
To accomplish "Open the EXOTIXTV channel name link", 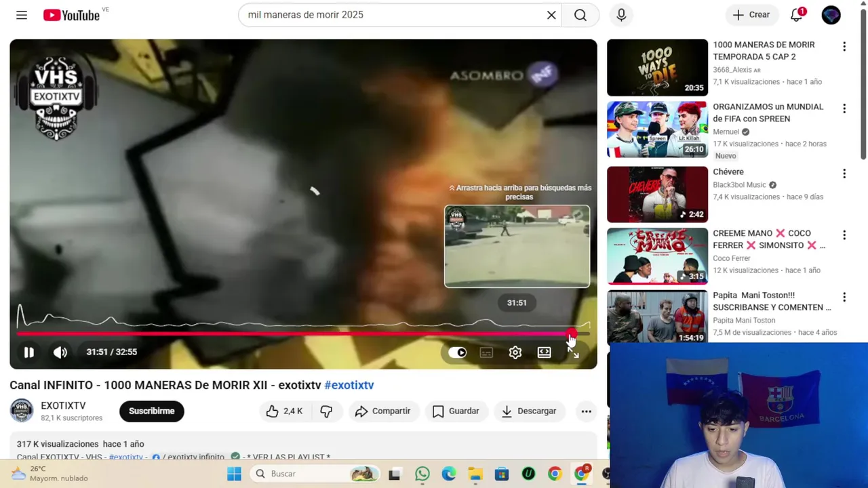I will [63, 405].
